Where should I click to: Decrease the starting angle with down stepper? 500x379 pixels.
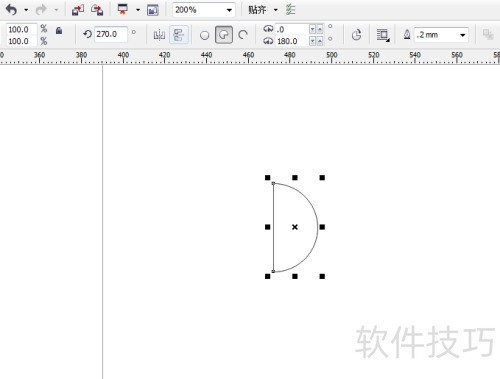tap(312, 29)
